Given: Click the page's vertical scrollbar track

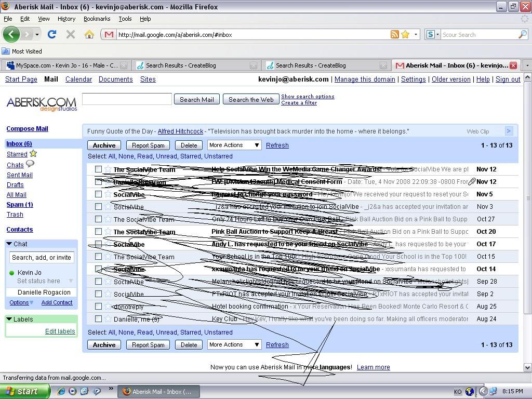Looking at the screenshot, I should tap(528, 222).
